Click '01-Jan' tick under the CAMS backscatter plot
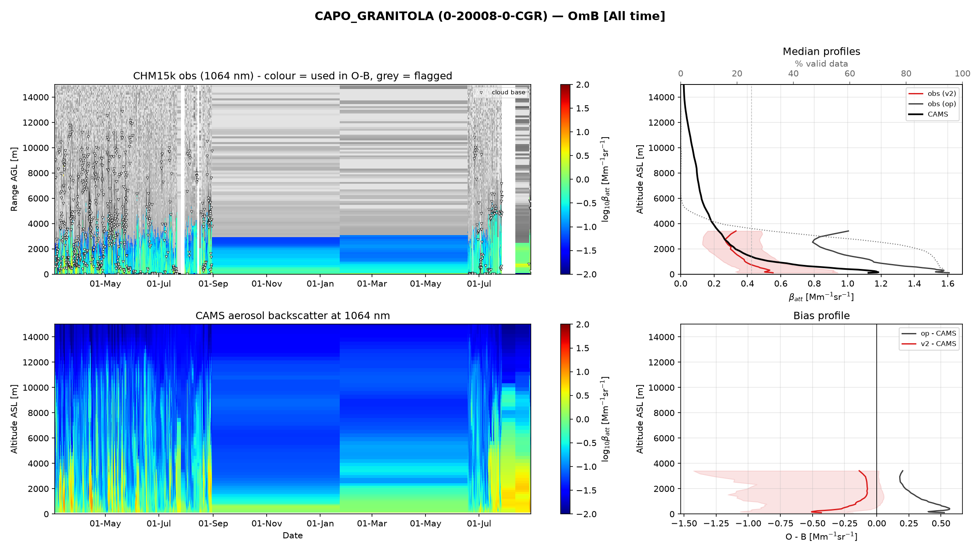The height and width of the screenshot is (551, 980). tap(320, 524)
